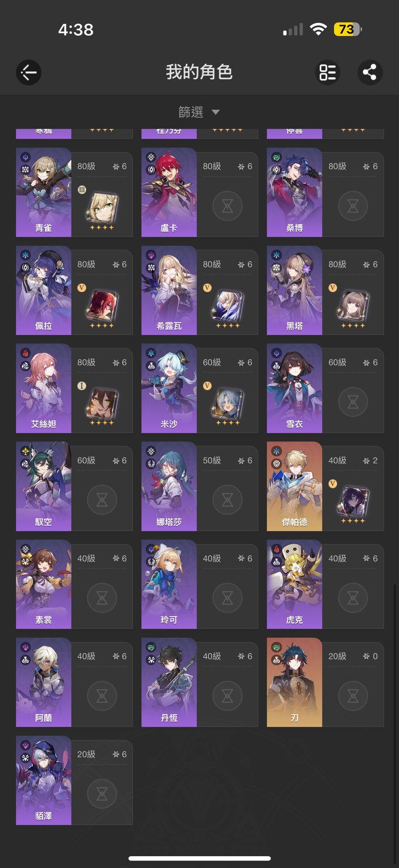Click the arrow beside 篩選

215,112
